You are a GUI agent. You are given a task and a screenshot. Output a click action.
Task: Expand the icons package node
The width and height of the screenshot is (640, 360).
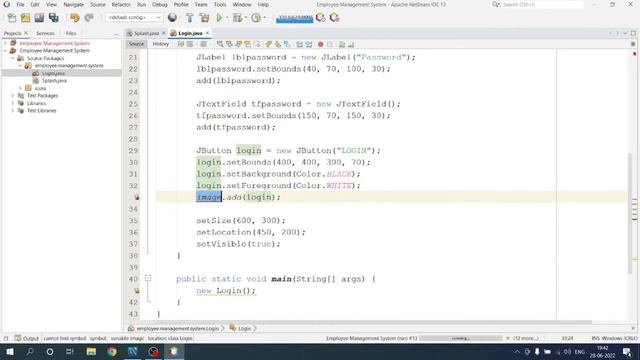pos(20,88)
